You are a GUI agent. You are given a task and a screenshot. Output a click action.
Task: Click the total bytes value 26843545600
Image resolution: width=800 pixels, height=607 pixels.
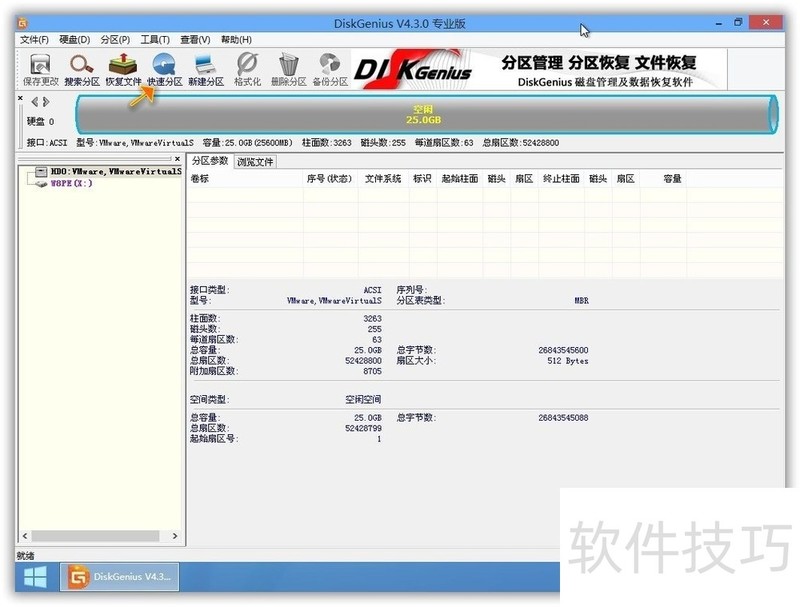563,350
